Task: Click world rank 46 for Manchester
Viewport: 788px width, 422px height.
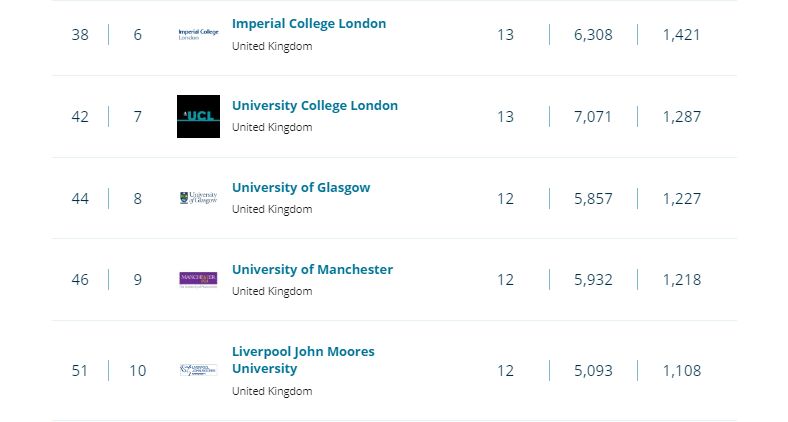Action: point(80,279)
